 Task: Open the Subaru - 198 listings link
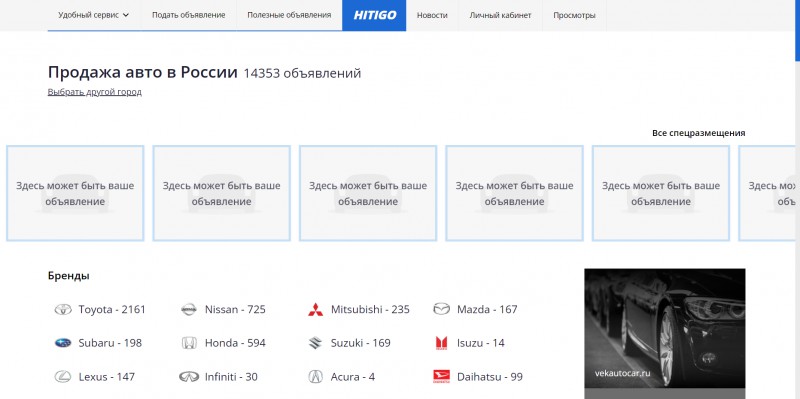tap(110, 343)
